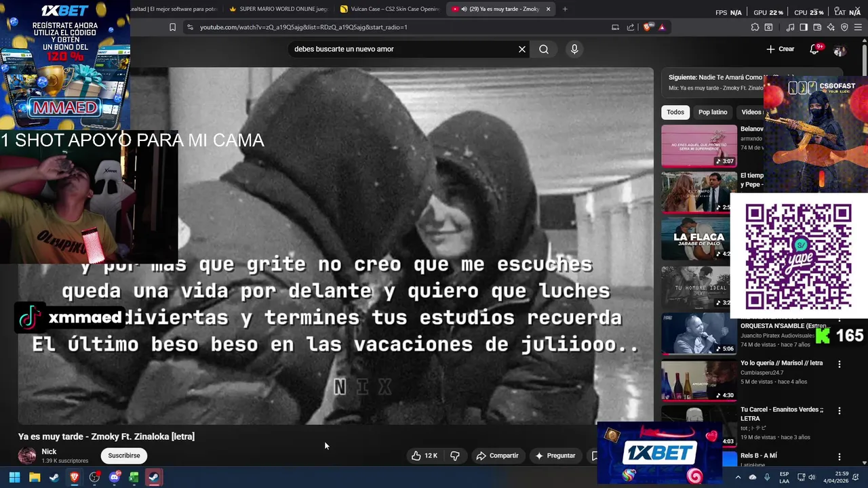The width and height of the screenshot is (868, 488).
Task: Dislike the video with thumbs-down
Action: [455, 455]
